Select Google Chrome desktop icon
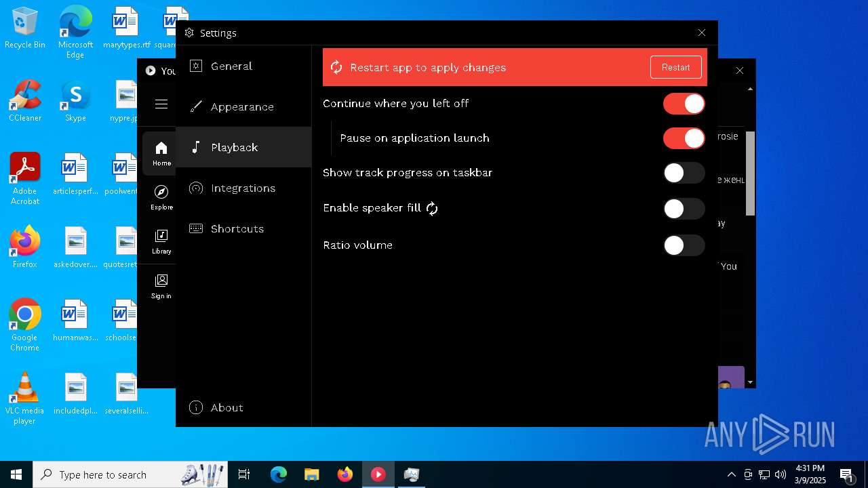The height and width of the screenshot is (488, 868). click(x=25, y=325)
